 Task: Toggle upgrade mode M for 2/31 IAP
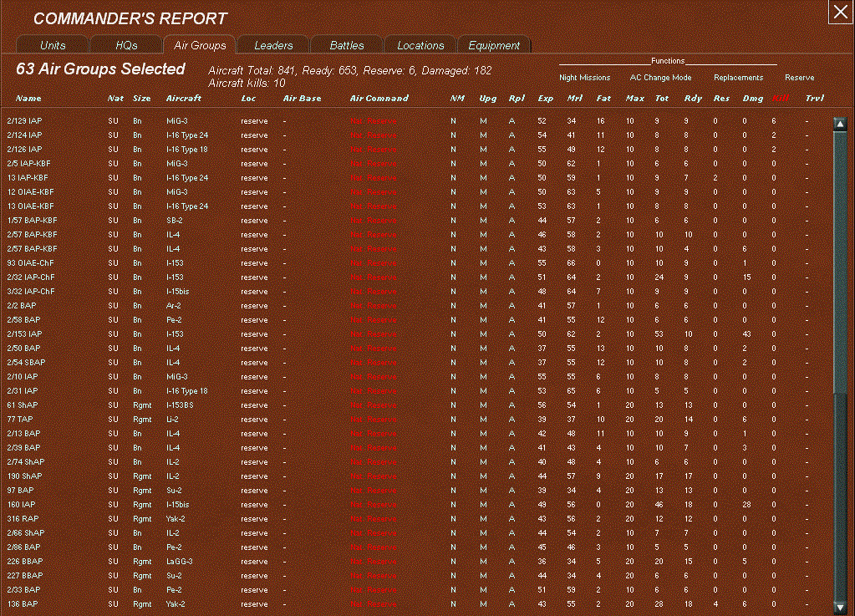click(483, 391)
